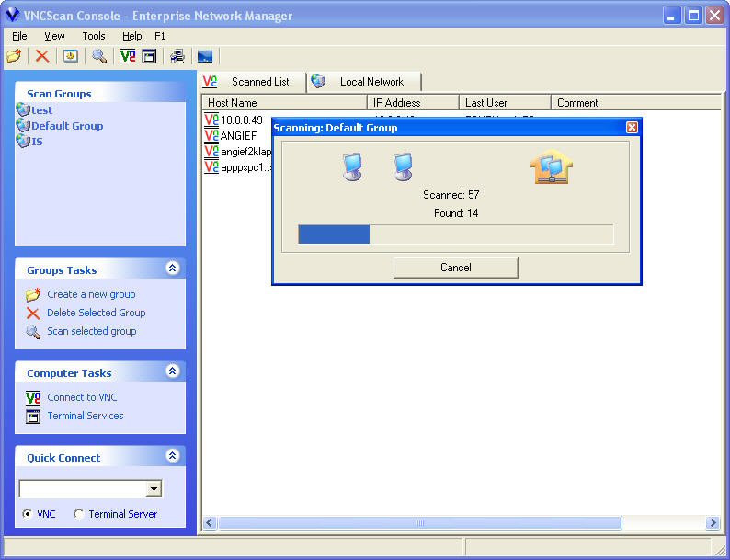Click the scheduled scan clock toolbar icon
Image resolution: width=730 pixels, height=560 pixels.
[70, 56]
